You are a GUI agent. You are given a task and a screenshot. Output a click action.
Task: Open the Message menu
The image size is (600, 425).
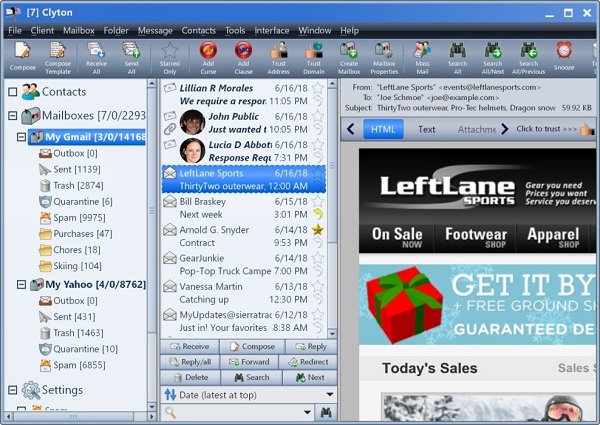[x=155, y=31]
